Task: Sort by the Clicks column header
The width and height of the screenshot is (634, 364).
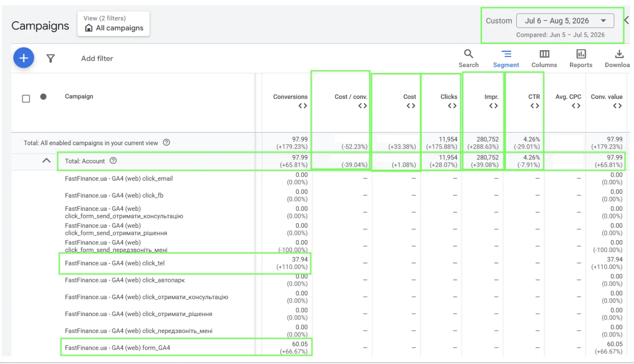Action: [x=449, y=97]
